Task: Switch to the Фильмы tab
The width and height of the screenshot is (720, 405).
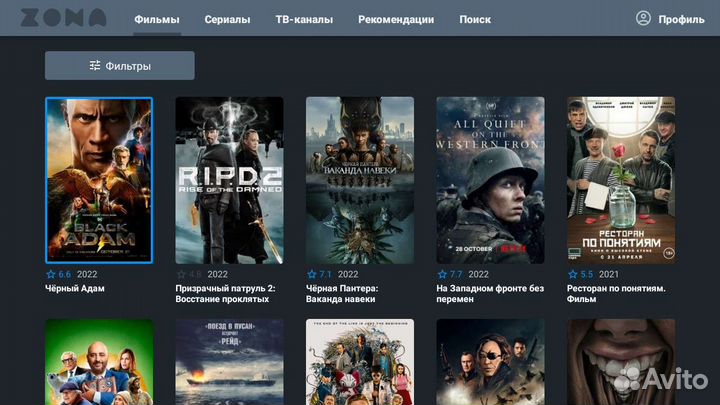Action: click(x=157, y=19)
